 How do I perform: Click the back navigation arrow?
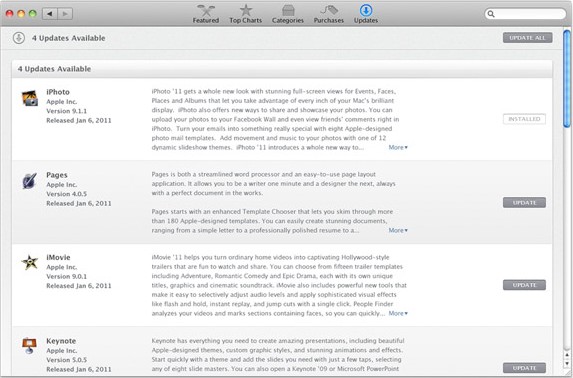coord(50,14)
